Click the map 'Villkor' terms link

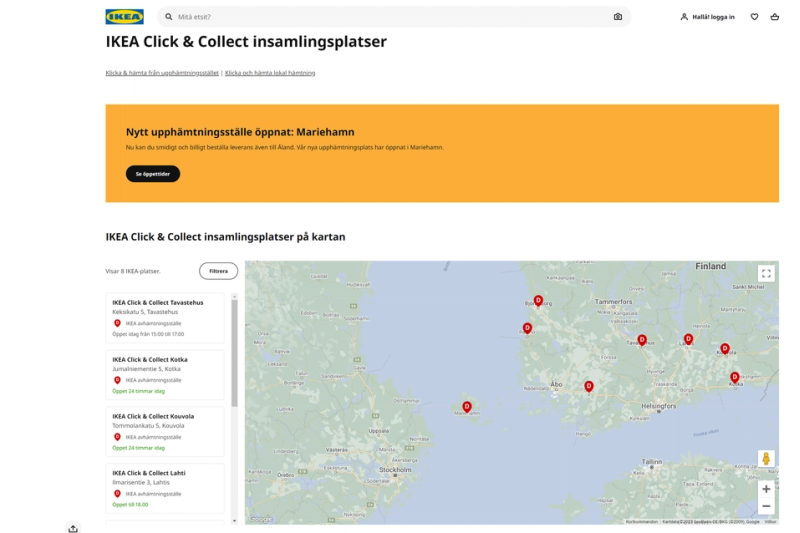click(770, 522)
